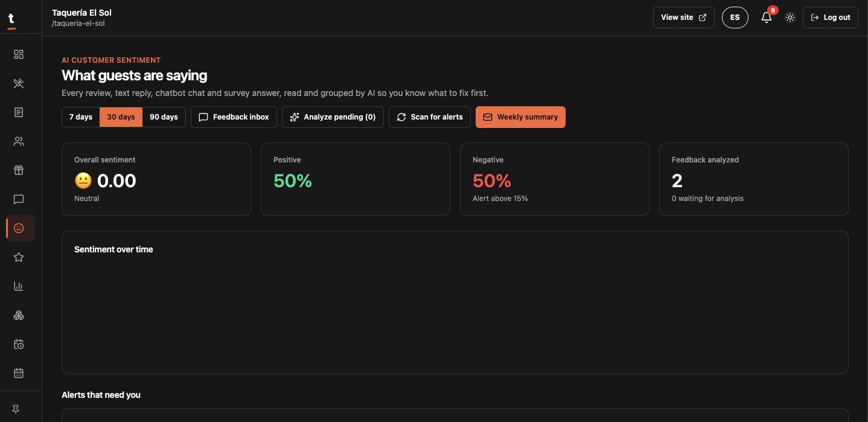Open the chat message icon in sidebar

coord(19,199)
